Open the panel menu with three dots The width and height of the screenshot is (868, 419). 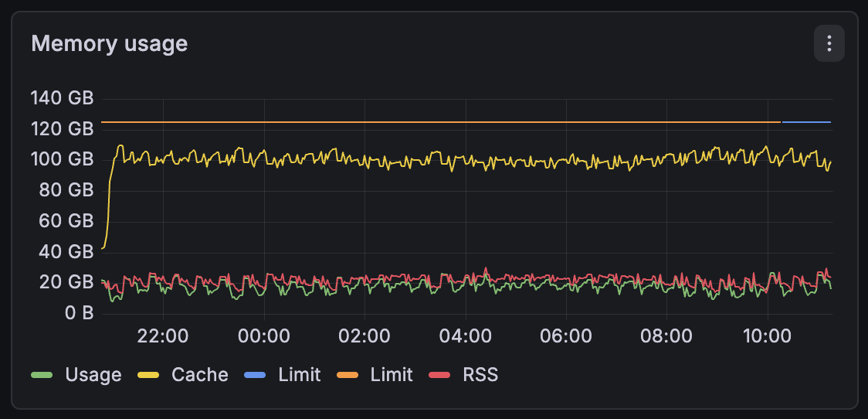(x=829, y=43)
